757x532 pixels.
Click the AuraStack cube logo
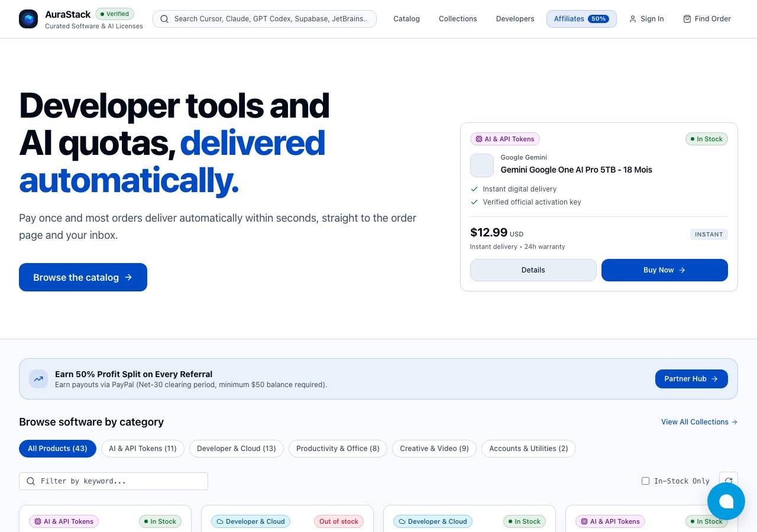[28, 19]
